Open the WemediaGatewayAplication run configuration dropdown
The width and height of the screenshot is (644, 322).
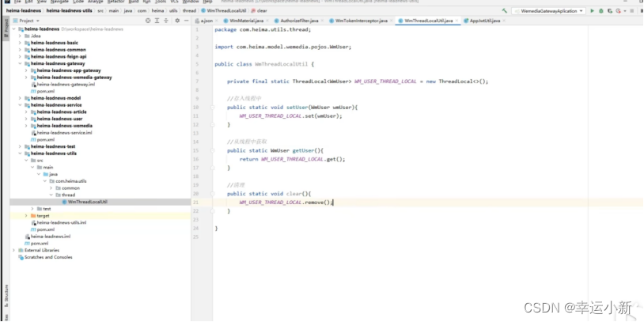click(549, 11)
